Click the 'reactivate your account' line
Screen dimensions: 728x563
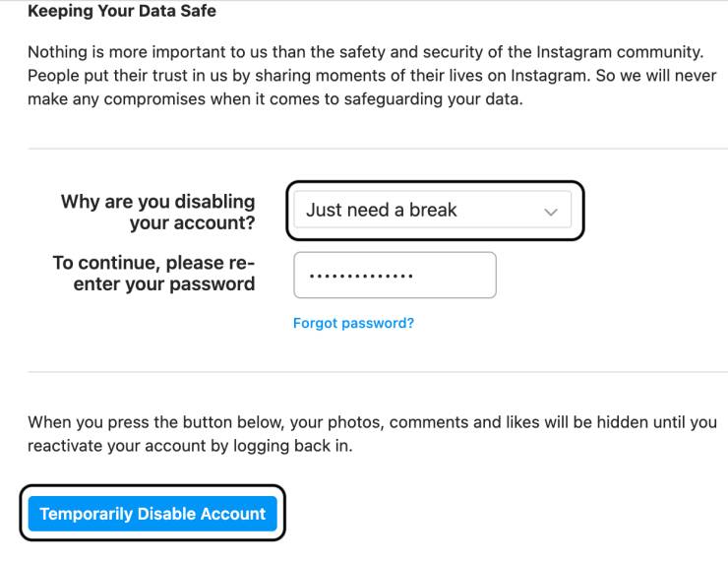pyautogui.click(x=189, y=446)
